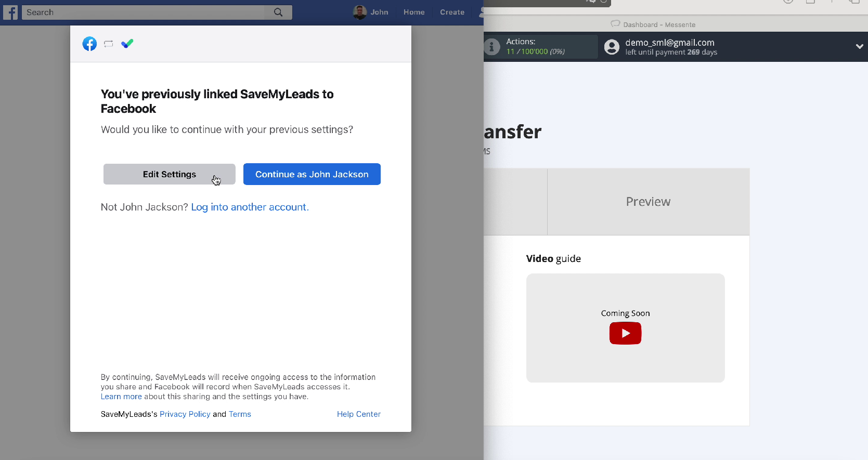Switch to the Preview tab
The height and width of the screenshot is (460, 868).
click(x=649, y=202)
